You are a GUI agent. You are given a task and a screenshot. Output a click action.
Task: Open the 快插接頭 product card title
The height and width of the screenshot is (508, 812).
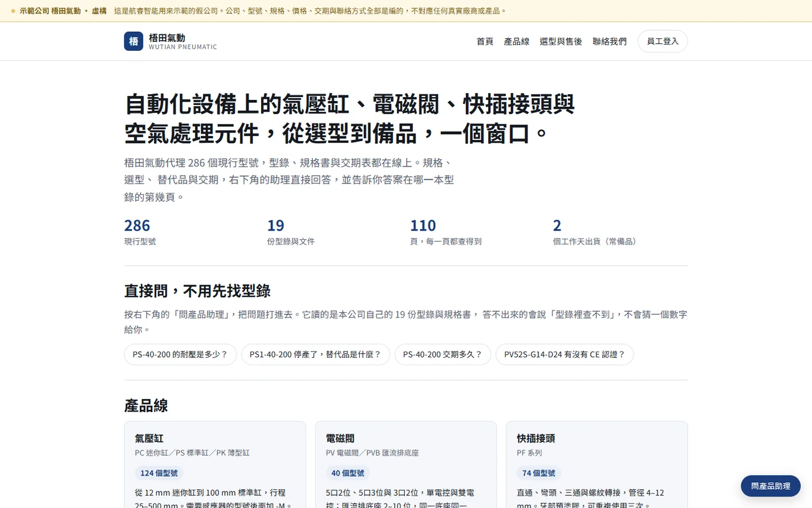click(536, 438)
